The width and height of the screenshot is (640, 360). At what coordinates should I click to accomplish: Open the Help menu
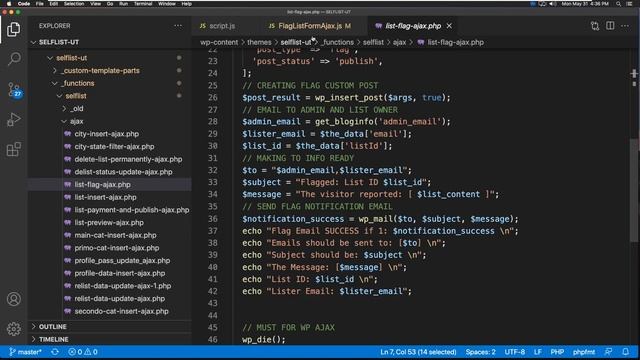tap(187, 4)
